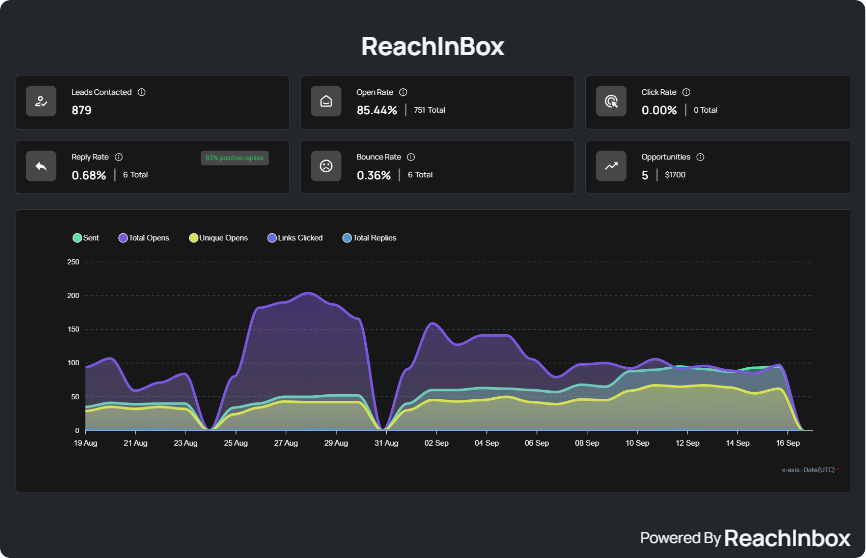Click the 0.36% bounce rate value
The height and width of the screenshot is (558, 866).
(374, 175)
